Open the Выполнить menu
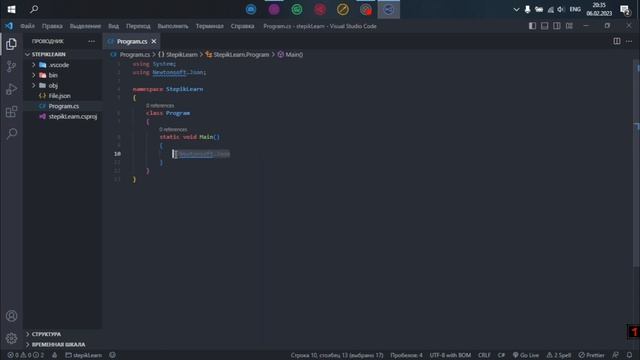This screenshot has height=360, width=640. [x=173, y=26]
